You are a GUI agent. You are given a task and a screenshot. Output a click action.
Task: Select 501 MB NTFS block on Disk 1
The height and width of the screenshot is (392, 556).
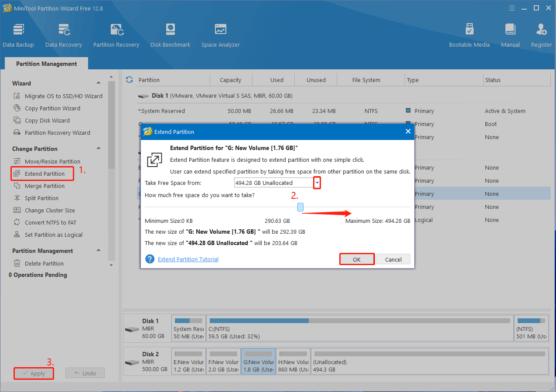[x=532, y=328]
